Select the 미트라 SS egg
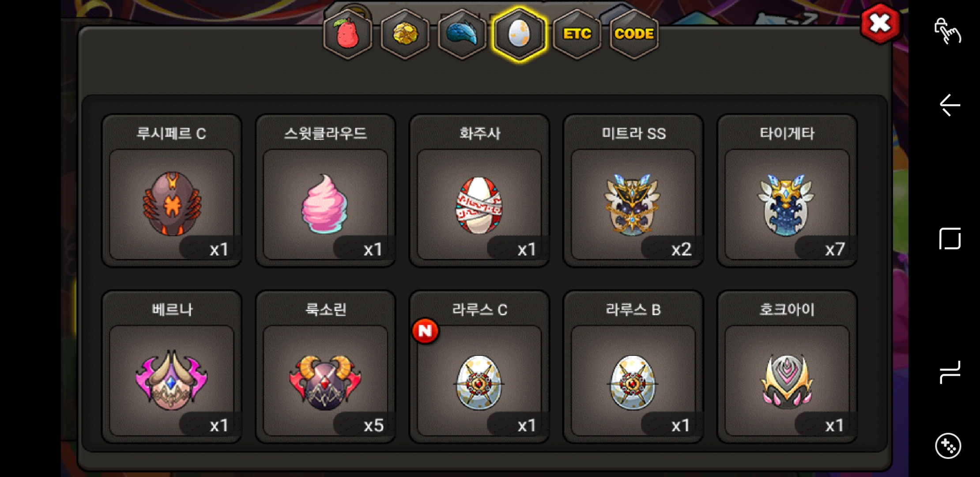This screenshot has height=477, width=980. point(633,191)
